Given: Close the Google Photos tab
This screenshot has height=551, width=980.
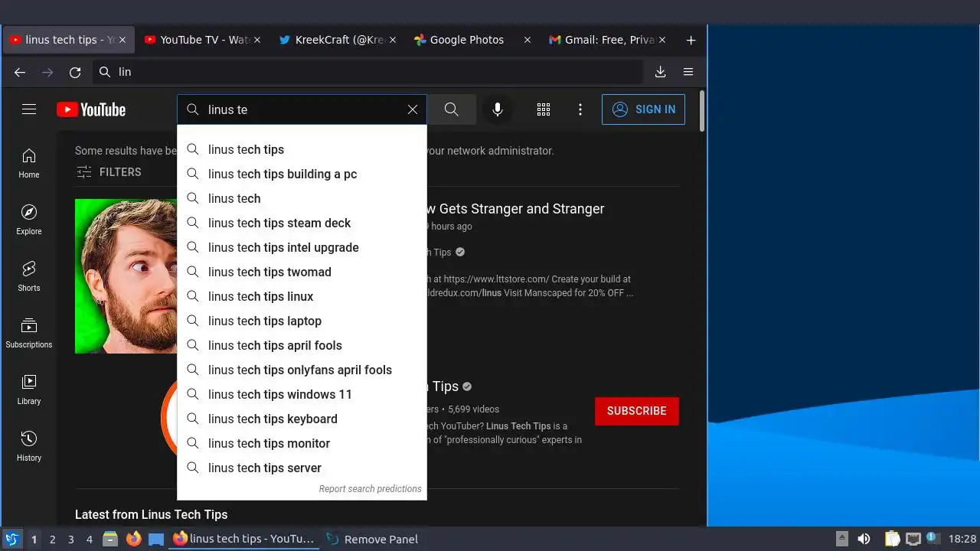Looking at the screenshot, I should 527,40.
